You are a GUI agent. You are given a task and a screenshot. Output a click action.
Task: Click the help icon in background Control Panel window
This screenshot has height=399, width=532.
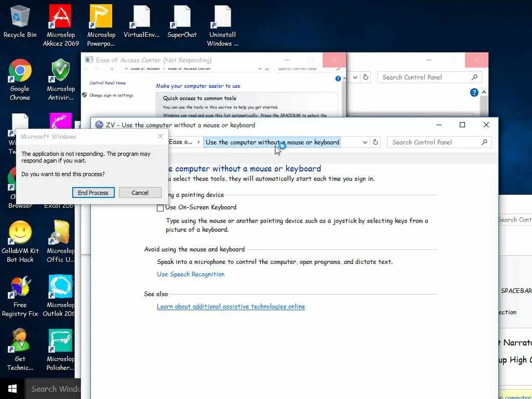pyautogui.click(x=474, y=92)
